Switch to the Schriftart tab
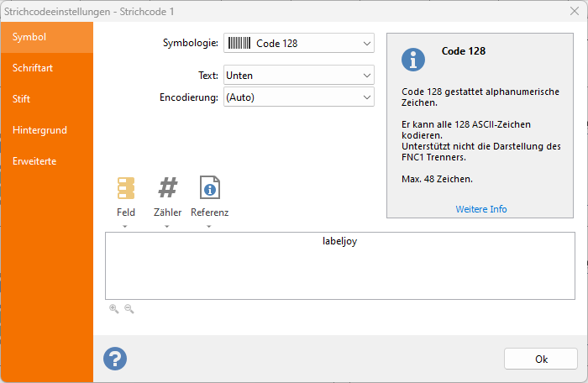Viewport: 588px width, 383px height. pyautogui.click(x=34, y=68)
